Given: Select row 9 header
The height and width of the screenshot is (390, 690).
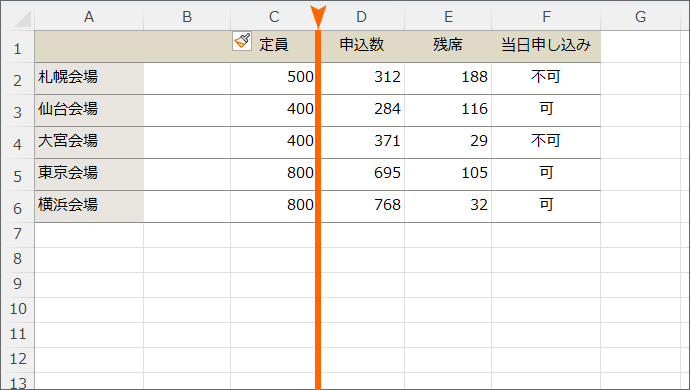Looking at the screenshot, I should 18,285.
